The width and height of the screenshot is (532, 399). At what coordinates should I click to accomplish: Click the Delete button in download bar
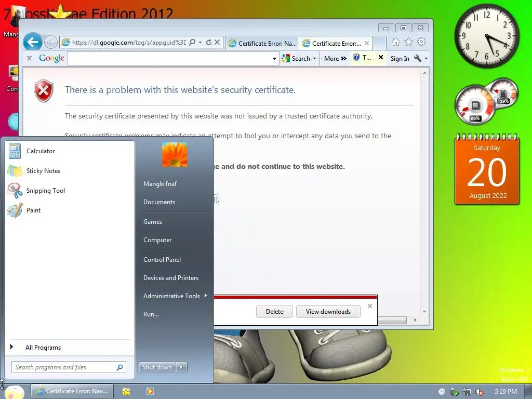pyautogui.click(x=274, y=312)
